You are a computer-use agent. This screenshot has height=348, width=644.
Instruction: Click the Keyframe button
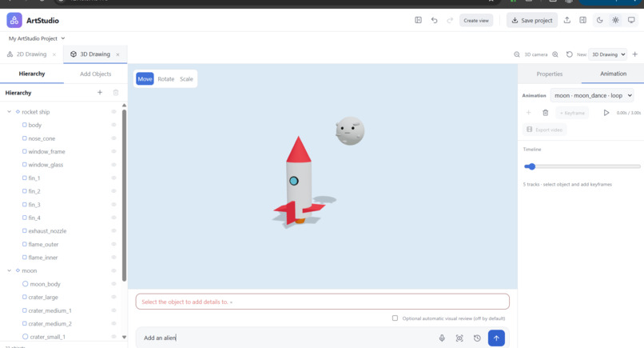pos(572,113)
